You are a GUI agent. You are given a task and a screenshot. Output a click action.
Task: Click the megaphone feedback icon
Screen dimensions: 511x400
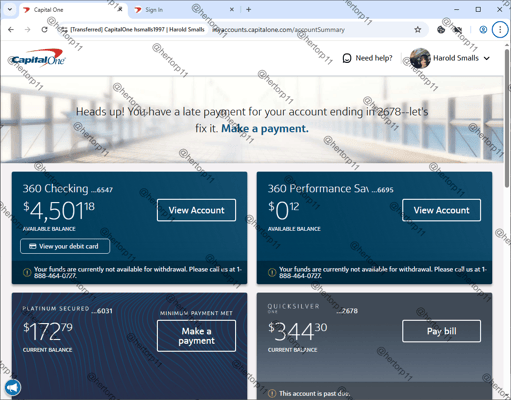tap(13, 388)
